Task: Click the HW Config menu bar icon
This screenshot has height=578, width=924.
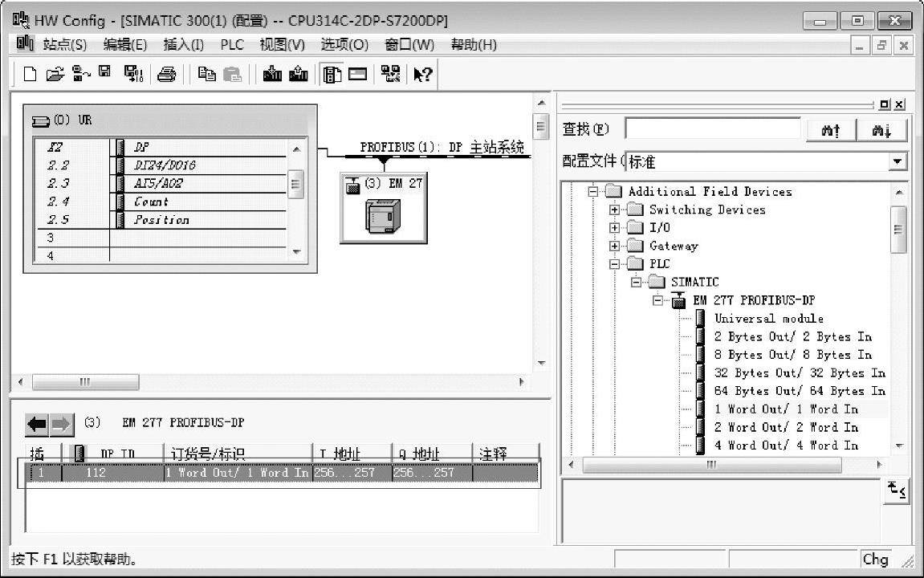Action: [25, 43]
